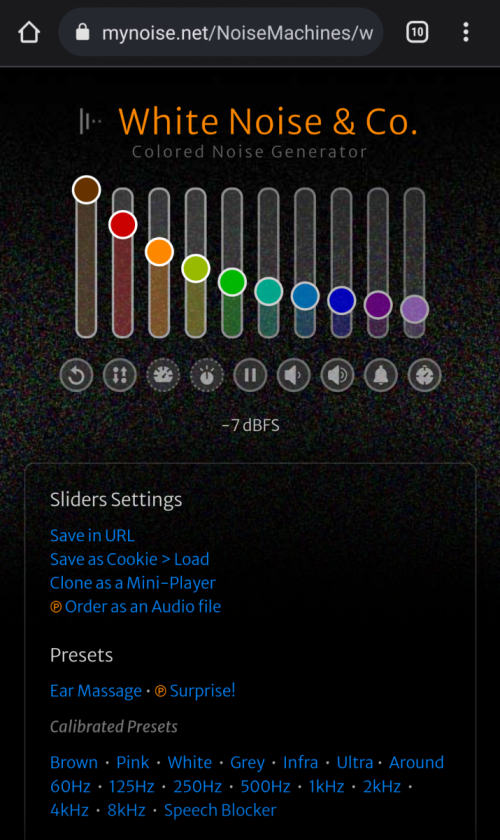Click the red slider knob
The height and width of the screenshot is (840, 500).
click(x=123, y=224)
